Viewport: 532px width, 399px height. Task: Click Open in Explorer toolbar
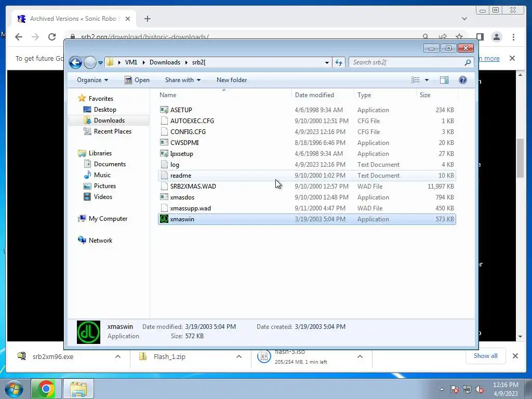pyautogui.click(x=137, y=80)
